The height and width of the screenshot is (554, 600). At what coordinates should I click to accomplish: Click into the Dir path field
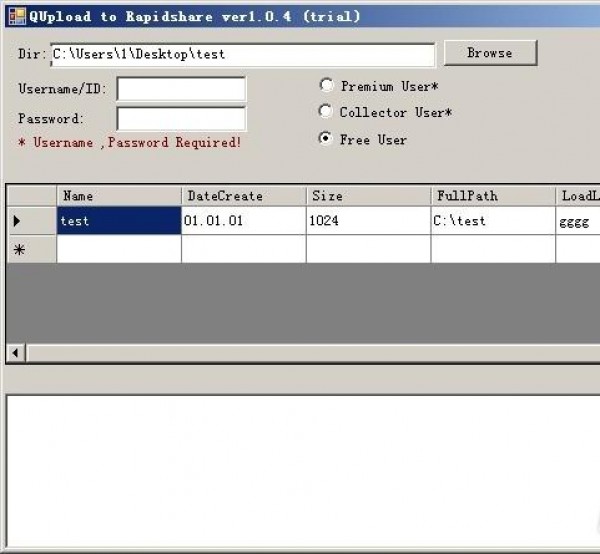click(243, 55)
